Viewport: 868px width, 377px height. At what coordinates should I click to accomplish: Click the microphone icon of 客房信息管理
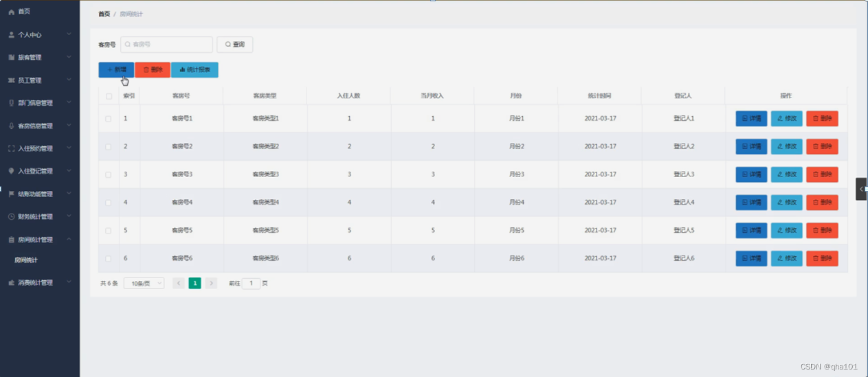coord(11,126)
